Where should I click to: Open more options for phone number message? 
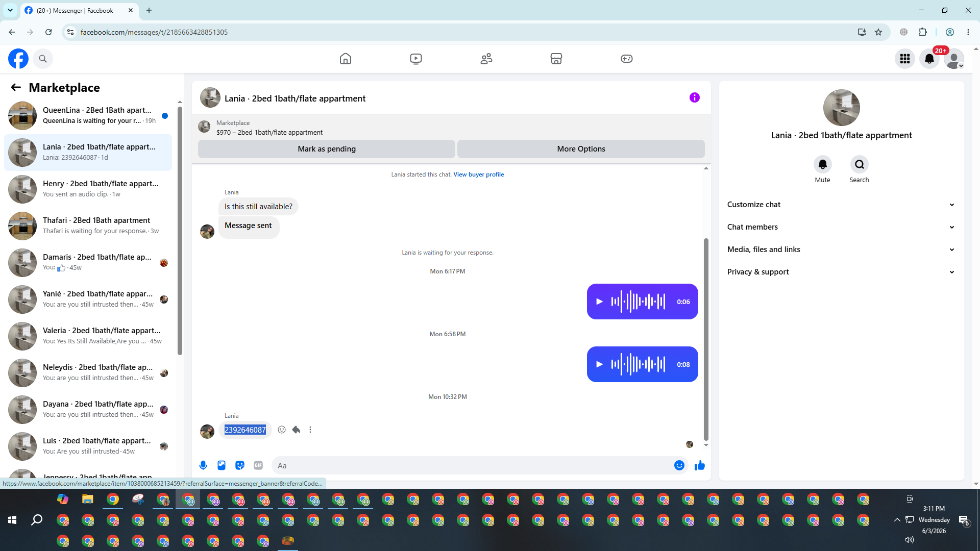pyautogui.click(x=310, y=430)
